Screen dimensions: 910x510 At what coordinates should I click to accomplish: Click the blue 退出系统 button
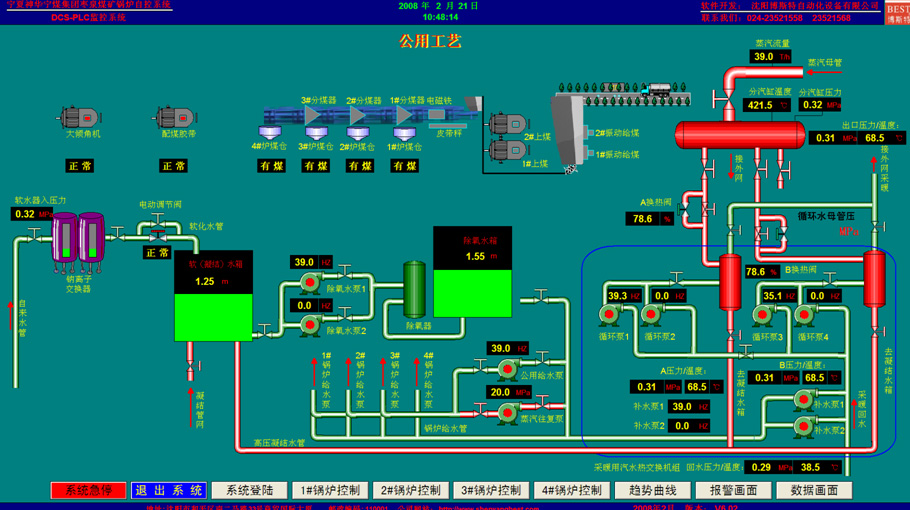coord(168,490)
